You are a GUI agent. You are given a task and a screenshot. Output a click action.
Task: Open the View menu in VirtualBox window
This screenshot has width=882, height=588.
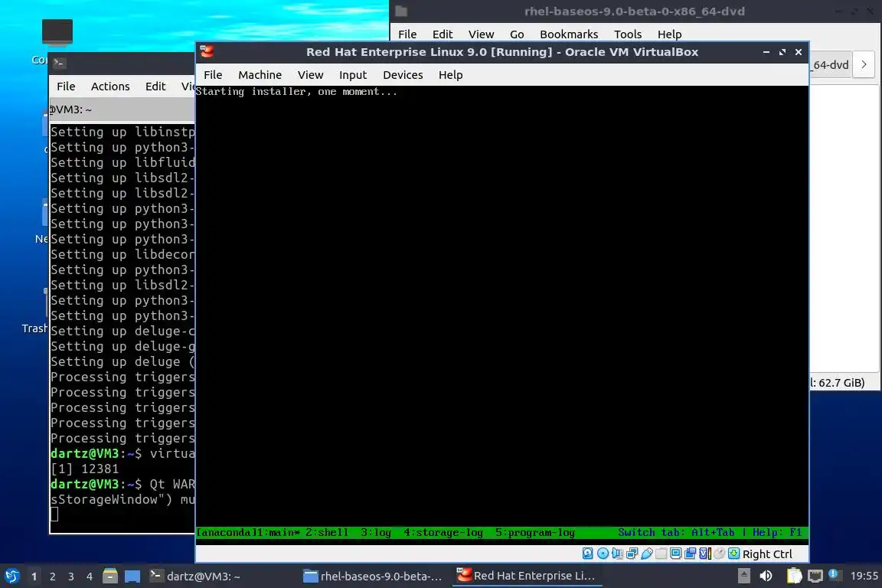point(311,75)
